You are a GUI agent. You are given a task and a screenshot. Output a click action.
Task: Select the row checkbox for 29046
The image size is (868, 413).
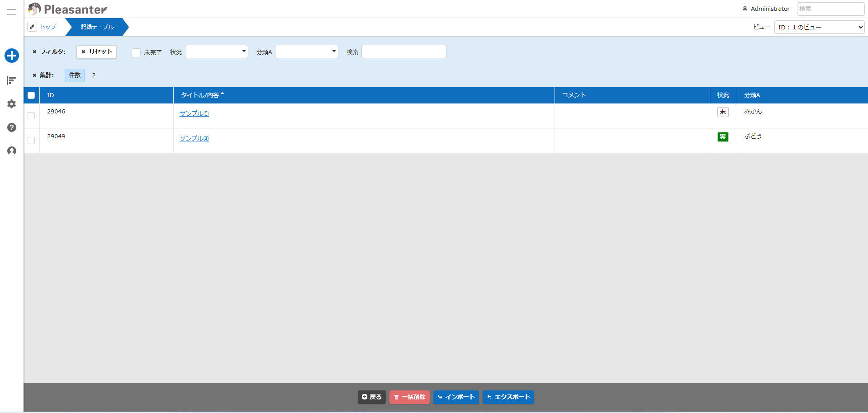tap(31, 116)
